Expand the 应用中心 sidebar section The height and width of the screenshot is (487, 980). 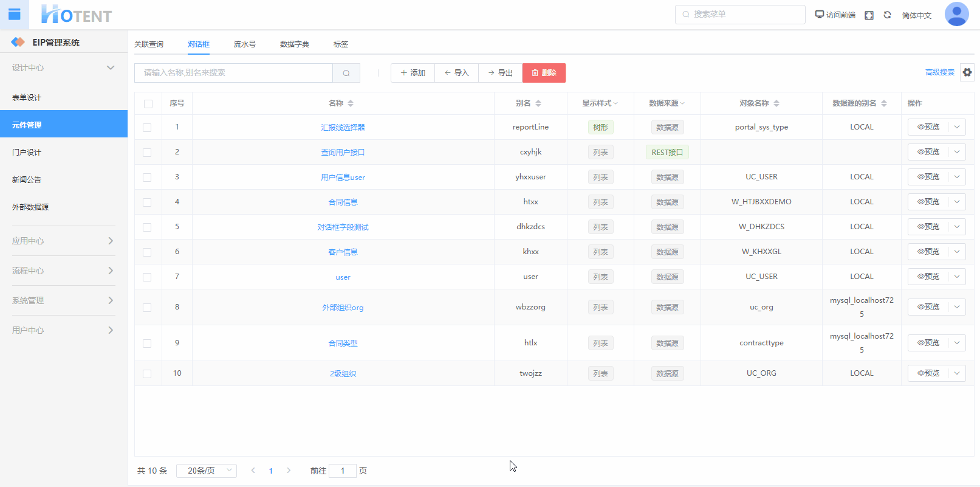tap(63, 241)
